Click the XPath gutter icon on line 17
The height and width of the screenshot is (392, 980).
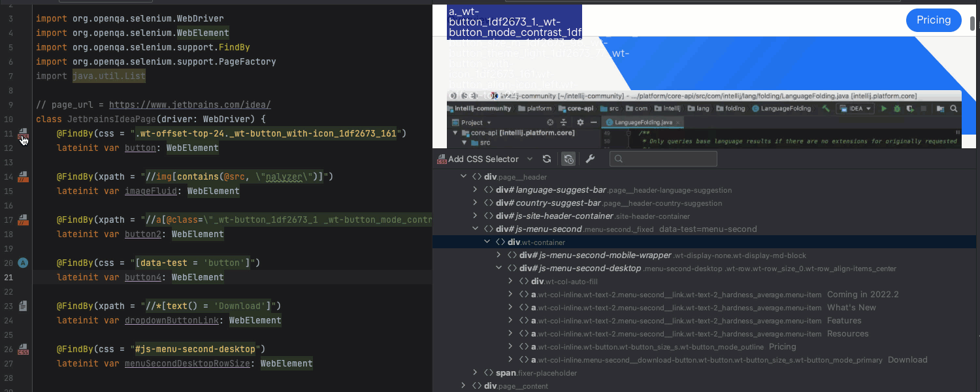click(x=23, y=220)
